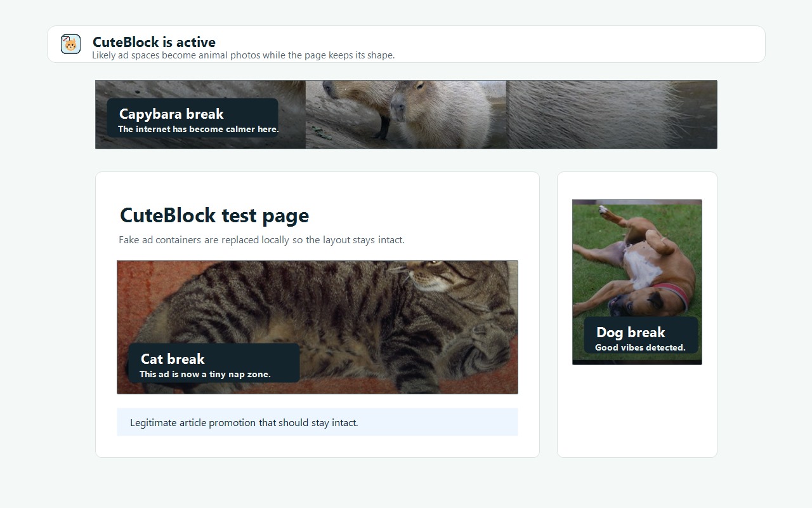Click 'This ad is now a tiny nap zone.' text

[205, 374]
